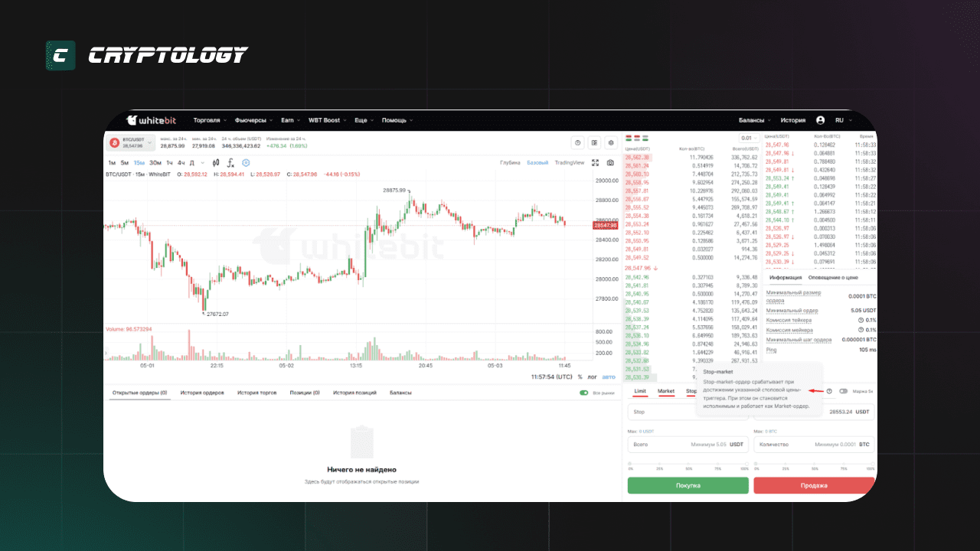Viewport: 980px width, 551px height.
Task: Open the candlestick chart type icon
Action: point(217,162)
